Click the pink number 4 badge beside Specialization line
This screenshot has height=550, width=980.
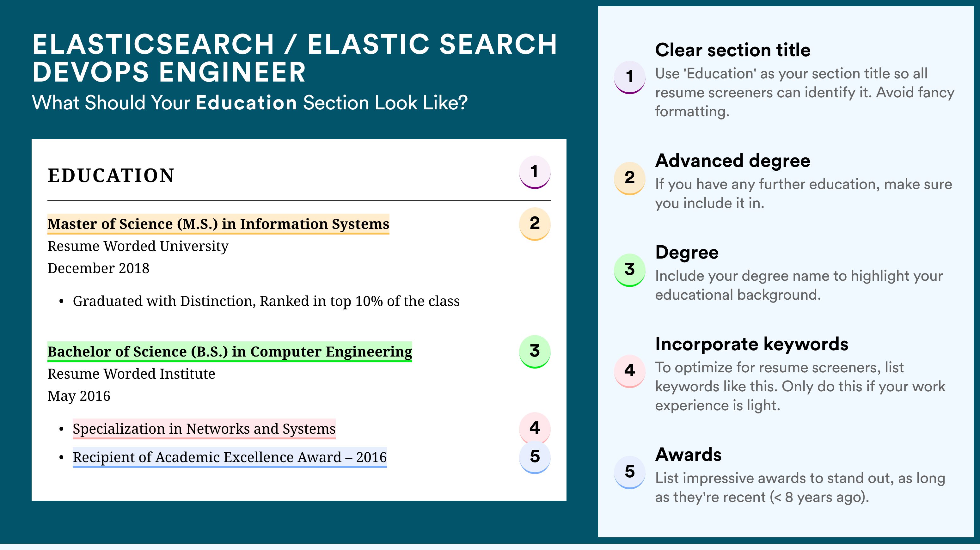[535, 428]
